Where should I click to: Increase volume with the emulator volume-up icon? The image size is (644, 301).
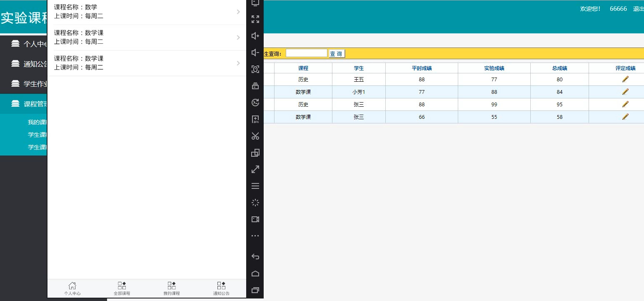coord(255,36)
